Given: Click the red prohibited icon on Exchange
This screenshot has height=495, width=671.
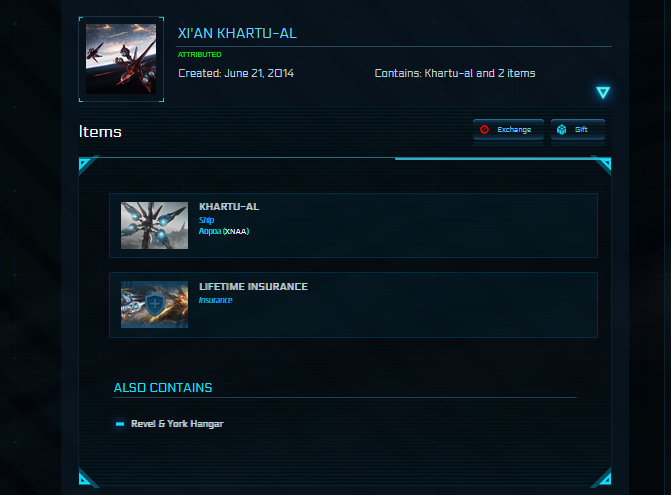Looking at the screenshot, I should point(484,129).
